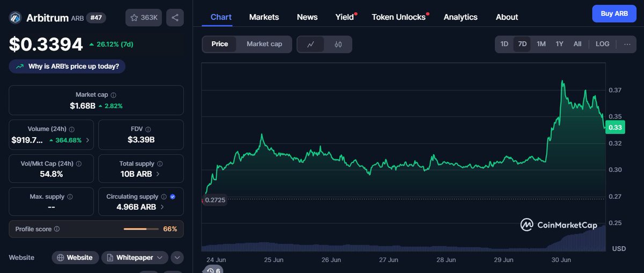Click Vol/Mkt Cap info icon
644x273 pixels.
point(78,163)
